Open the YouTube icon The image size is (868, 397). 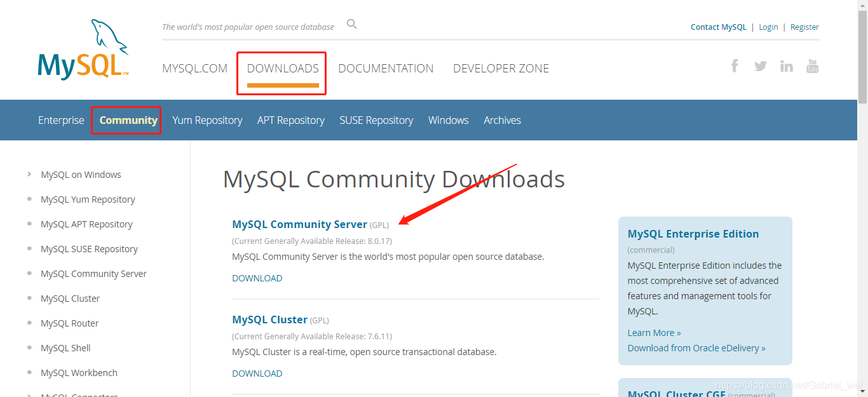pyautogui.click(x=813, y=65)
